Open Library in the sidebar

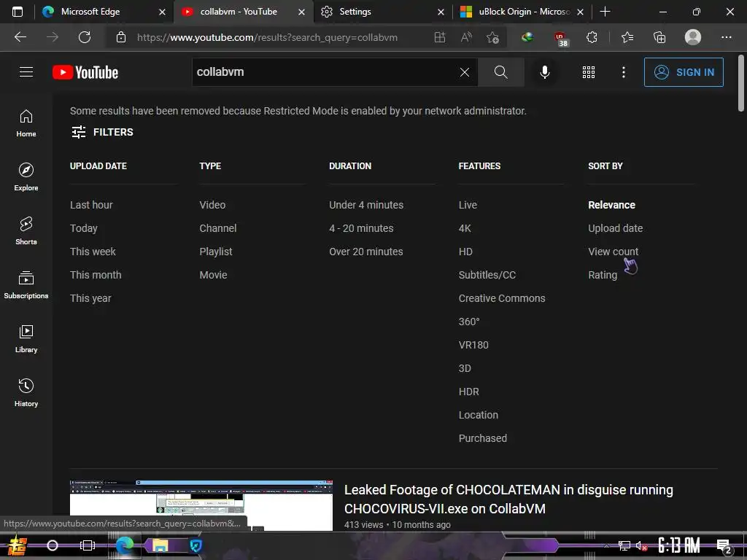pos(26,338)
